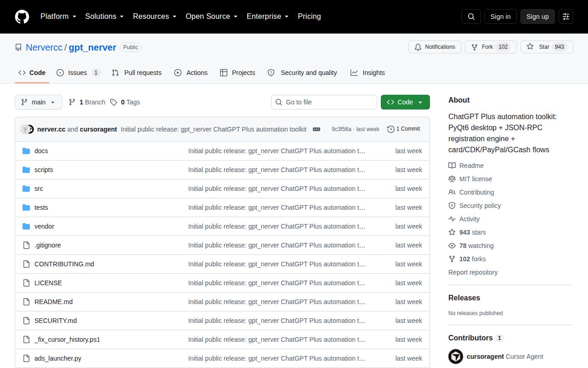Image resolution: width=588 pixels, height=368 pixels.
Task: Switch to the Issues tab
Action: [x=78, y=73]
